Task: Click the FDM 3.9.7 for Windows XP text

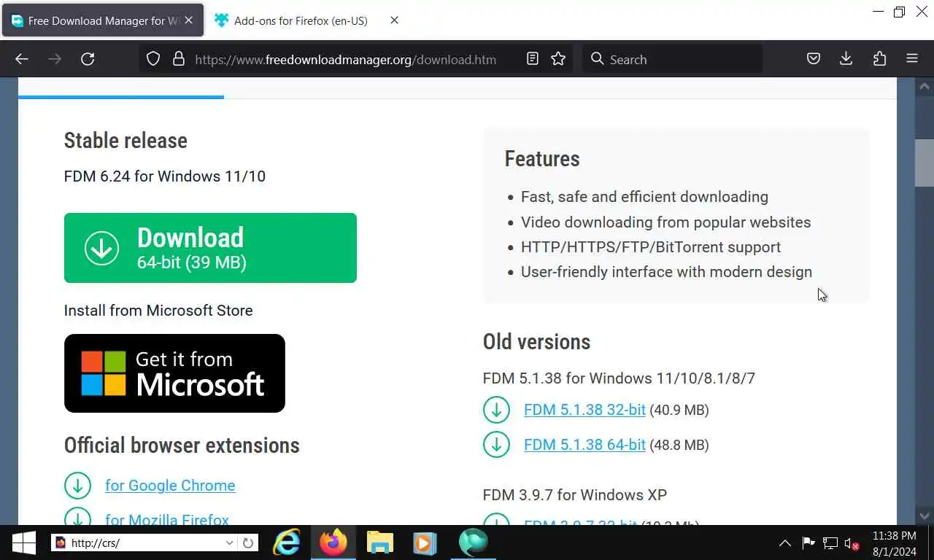Action: [x=575, y=495]
